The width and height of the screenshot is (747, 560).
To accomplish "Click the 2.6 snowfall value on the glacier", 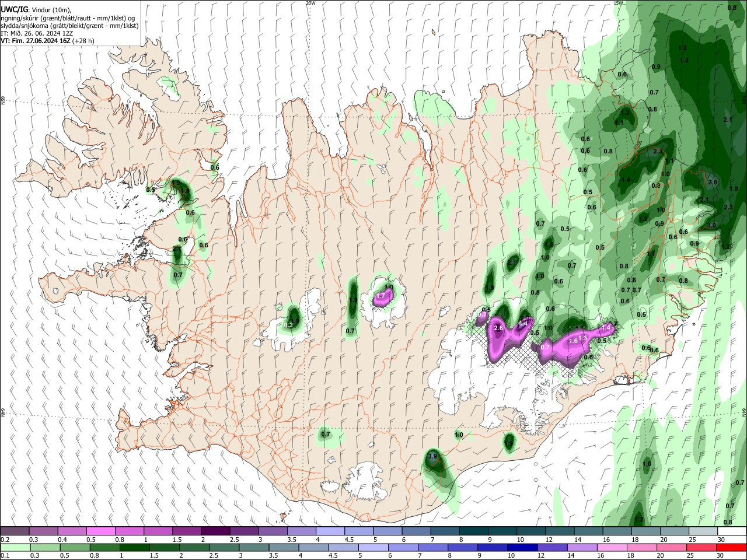I will click(498, 328).
